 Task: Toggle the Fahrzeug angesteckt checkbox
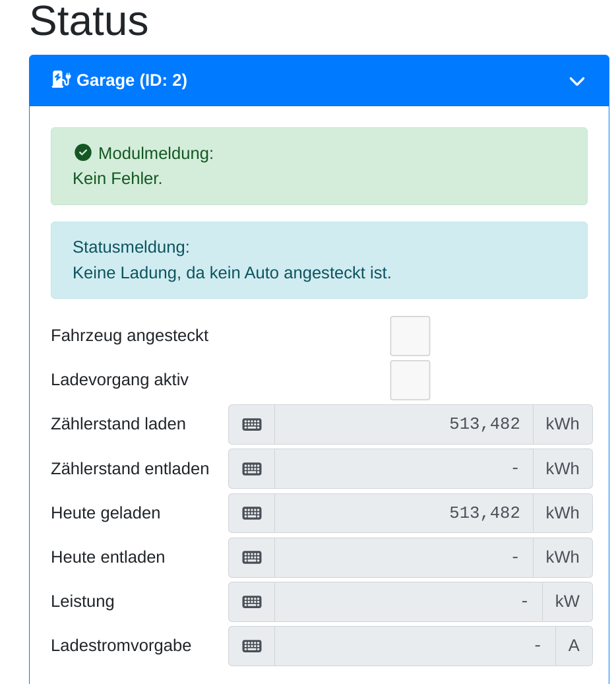pyautogui.click(x=410, y=336)
